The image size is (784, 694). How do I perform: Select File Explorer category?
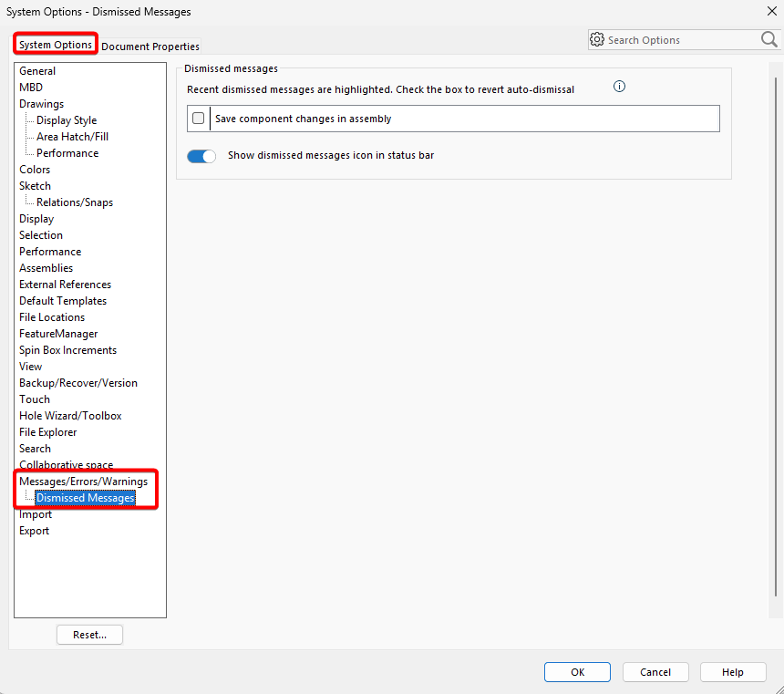point(48,432)
